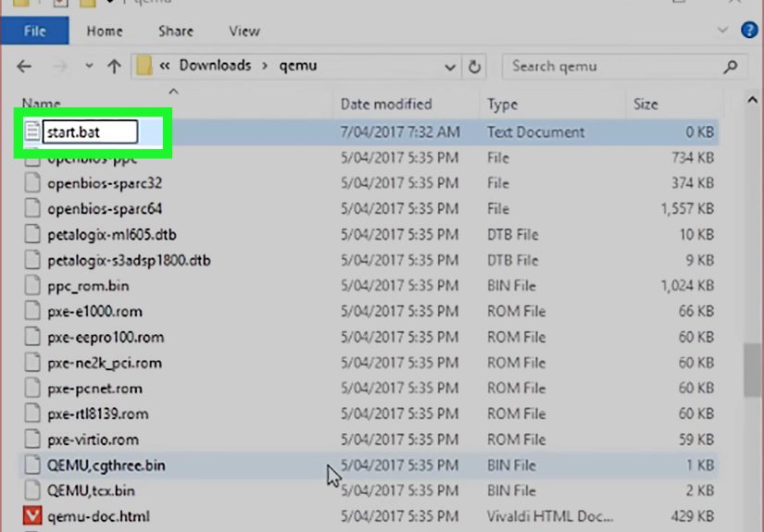
Task: Click the qemu breadcrumb
Action: (297, 66)
